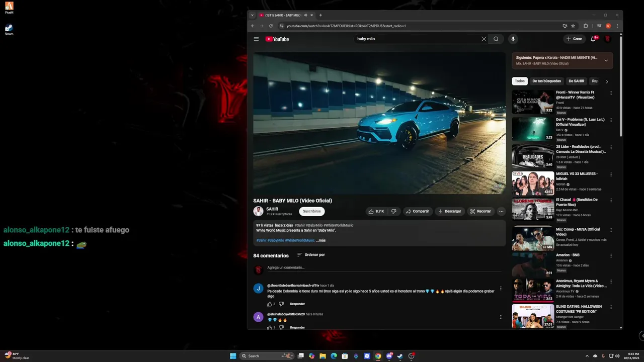
Task: Open options menu for @aleinalaboywhitlock520's comment
Action: click(x=501, y=317)
